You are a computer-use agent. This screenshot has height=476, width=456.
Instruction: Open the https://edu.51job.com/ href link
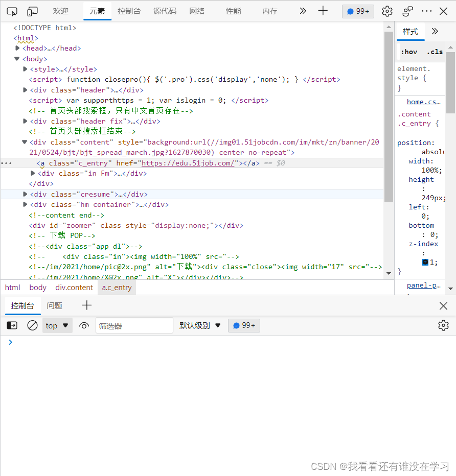(x=188, y=163)
